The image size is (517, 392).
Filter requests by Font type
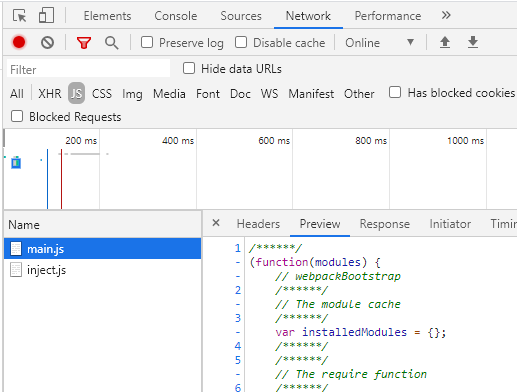click(208, 94)
